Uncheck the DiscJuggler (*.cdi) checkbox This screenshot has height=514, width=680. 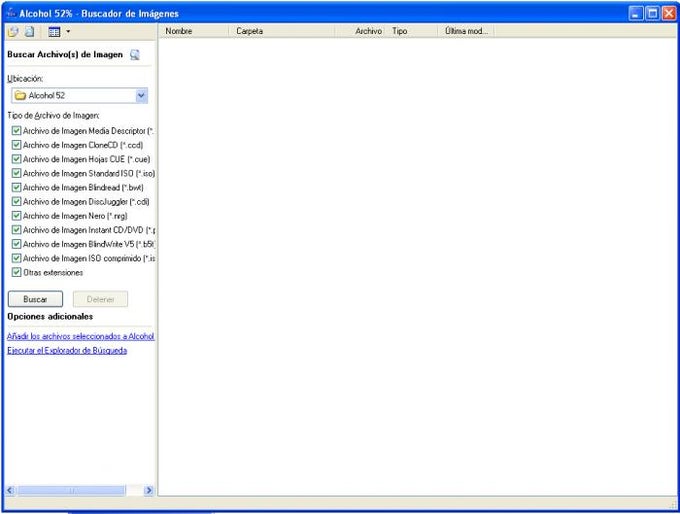pyautogui.click(x=16, y=202)
